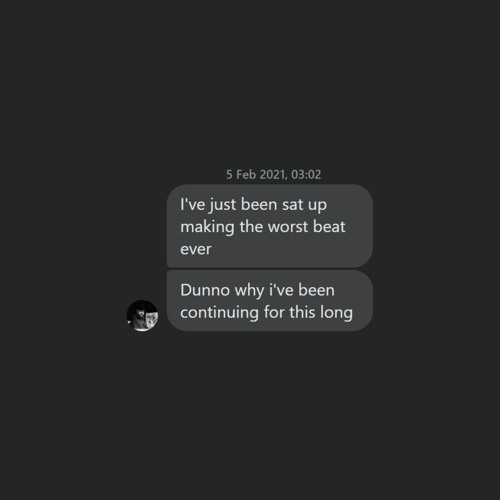
Task: Click the word 'worst' in the message
Action: coord(288,227)
